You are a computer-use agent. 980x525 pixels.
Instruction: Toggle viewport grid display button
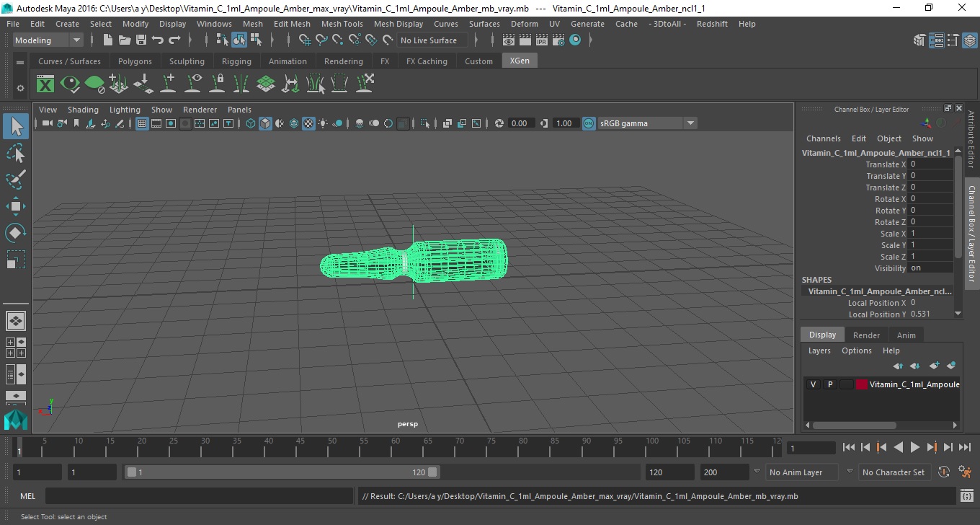[142, 123]
